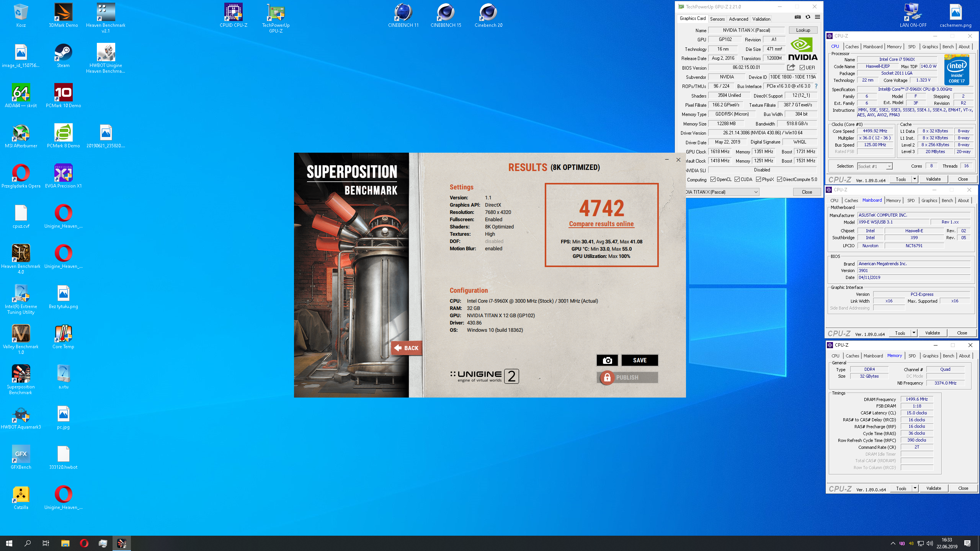Launch CPUID CPU-Z desktop shortcut
The image size is (980, 551).
coord(234,15)
